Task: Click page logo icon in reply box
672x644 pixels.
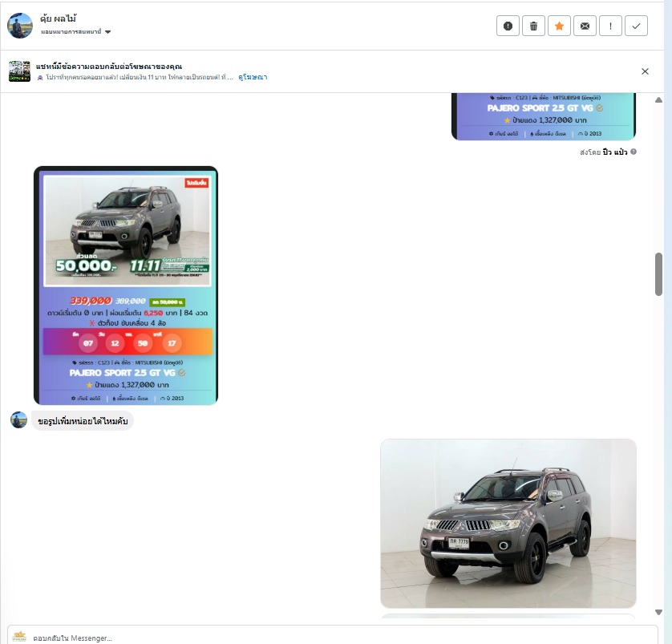Action: click(x=19, y=637)
